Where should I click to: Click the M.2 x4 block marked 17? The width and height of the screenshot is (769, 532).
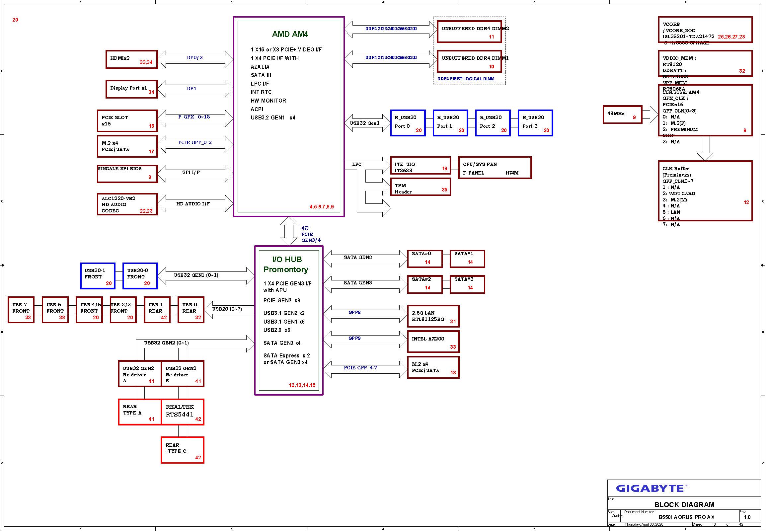pyautogui.click(x=127, y=146)
